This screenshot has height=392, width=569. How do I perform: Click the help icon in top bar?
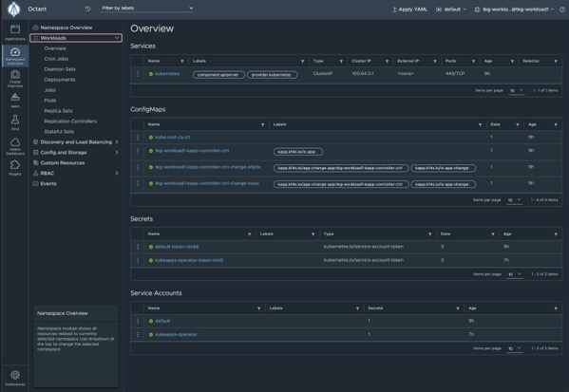pyautogui.click(x=561, y=9)
